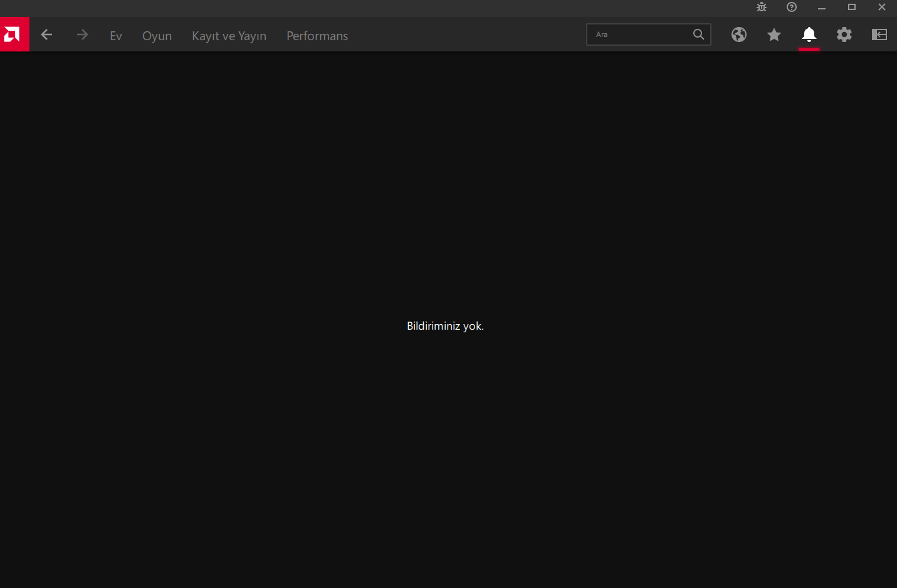Open the web browser globe icon

(x=739, y=34)
